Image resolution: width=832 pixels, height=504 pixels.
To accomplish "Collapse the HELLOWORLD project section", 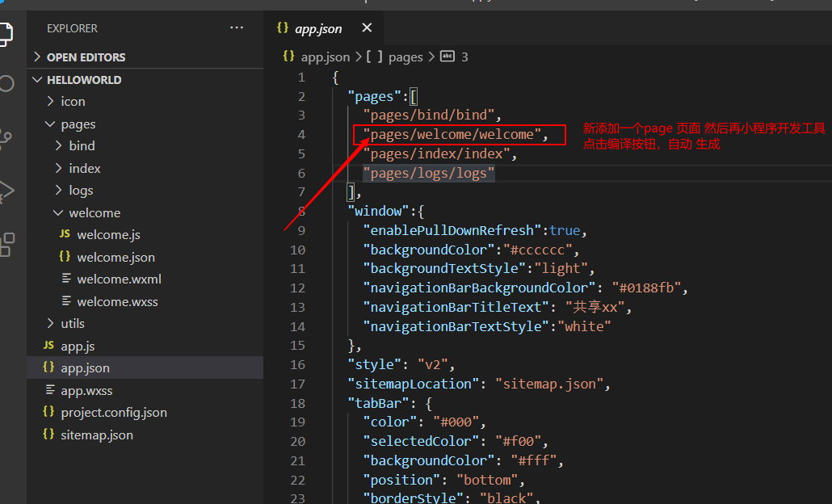I will (37, 80).
